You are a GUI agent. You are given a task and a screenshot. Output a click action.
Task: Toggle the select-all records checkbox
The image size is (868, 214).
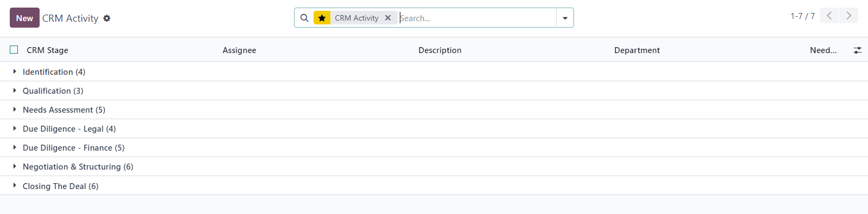click(14, 50)
